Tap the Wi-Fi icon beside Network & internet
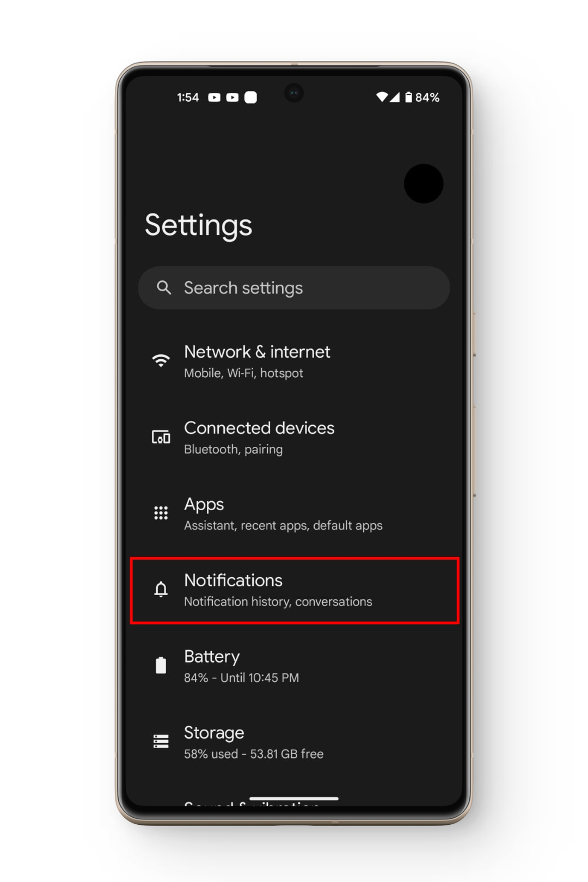Viewport: 588px width, 882px height. click(161, 360)
